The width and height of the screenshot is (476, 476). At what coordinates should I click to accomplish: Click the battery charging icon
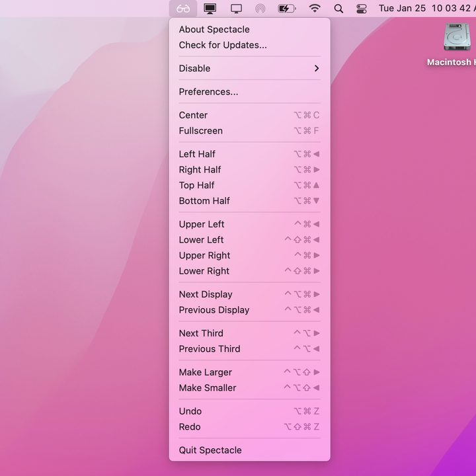coord(286,9)
